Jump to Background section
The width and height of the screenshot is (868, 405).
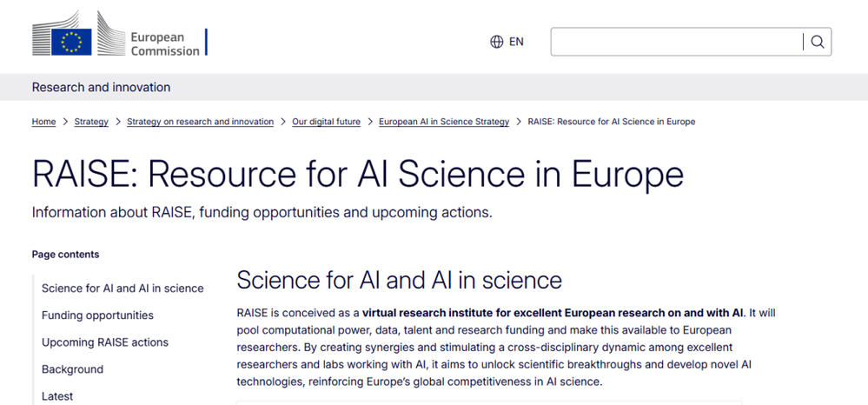pos(72,369)
